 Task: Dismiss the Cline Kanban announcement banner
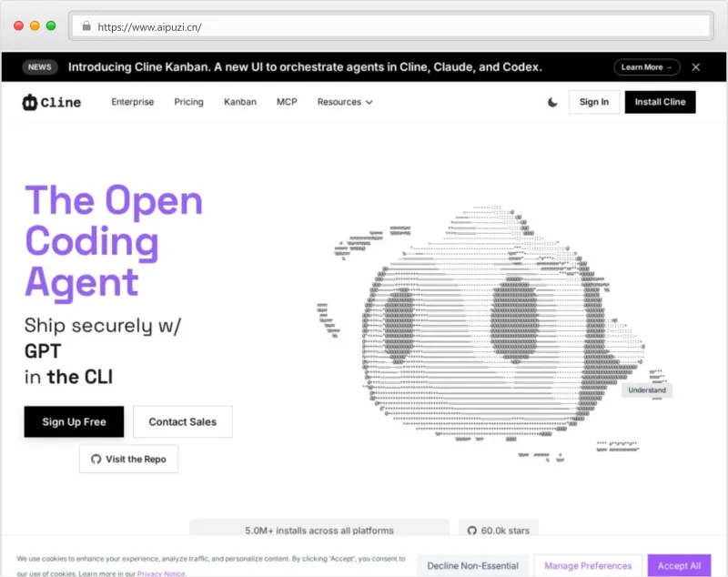(695, 66)
